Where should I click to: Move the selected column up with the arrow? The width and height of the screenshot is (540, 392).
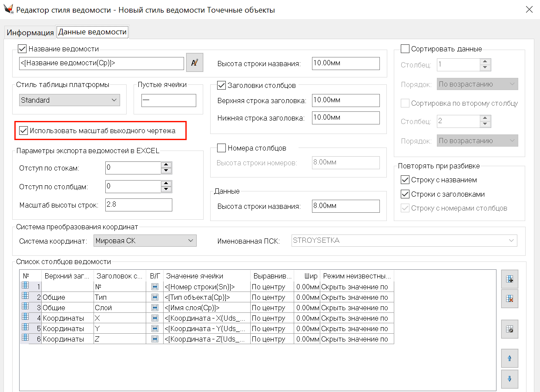(x=509, y=358)
